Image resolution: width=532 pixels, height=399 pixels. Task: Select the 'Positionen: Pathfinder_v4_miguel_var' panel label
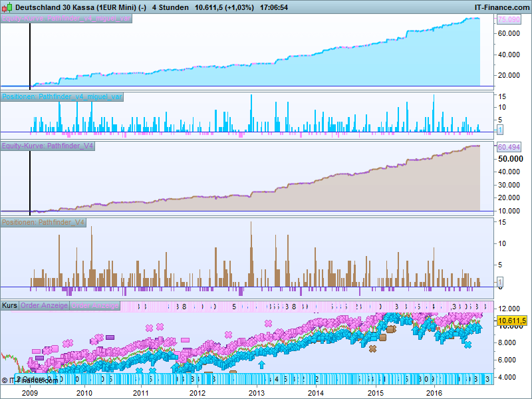point(62,96)
